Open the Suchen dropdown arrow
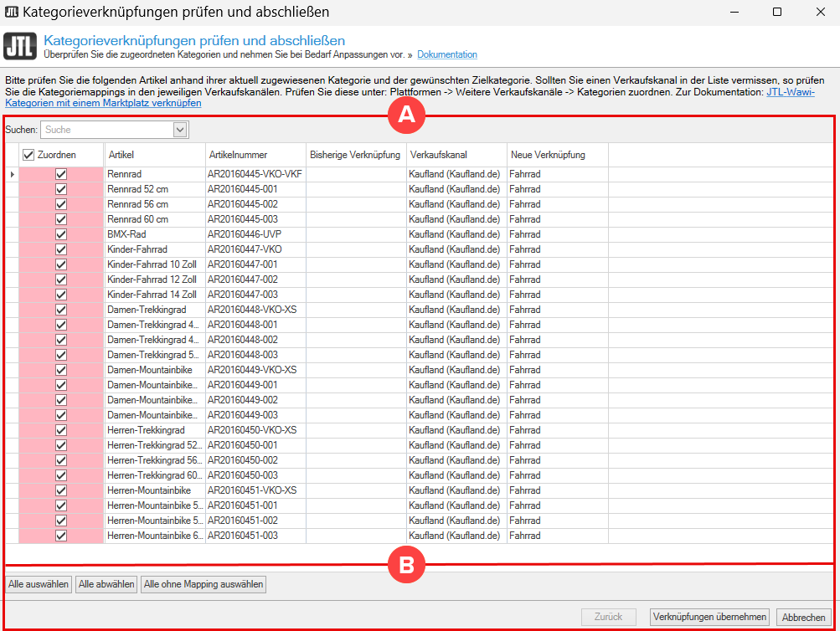The image size is (840, 631). tap(180, 130)
